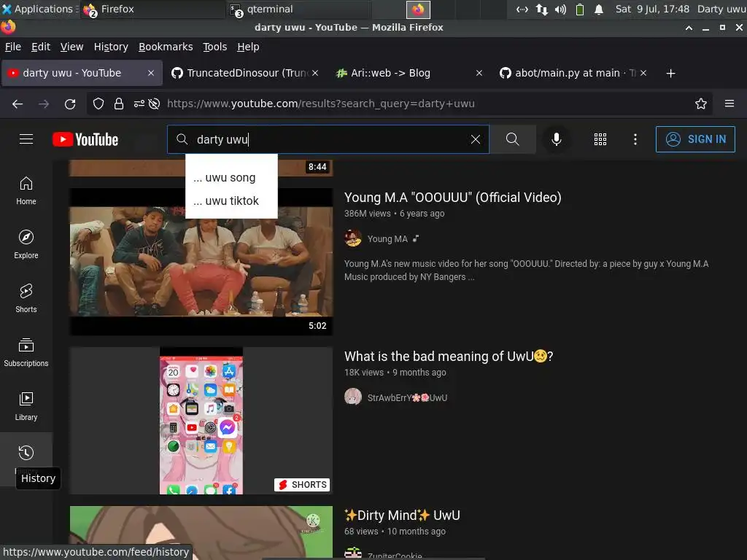Screen dimensions: 747x560
Task: Click the YouTube logo
Action: click(85, 139)
